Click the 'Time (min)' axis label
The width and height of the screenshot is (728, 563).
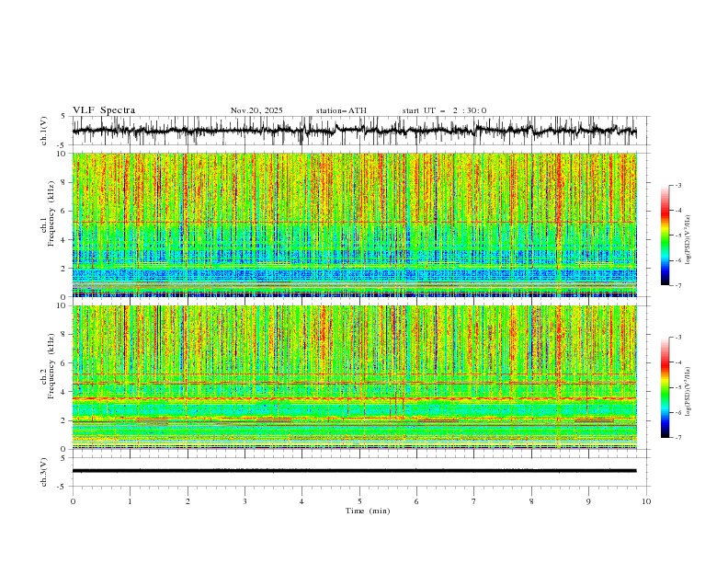pos(368,511)
